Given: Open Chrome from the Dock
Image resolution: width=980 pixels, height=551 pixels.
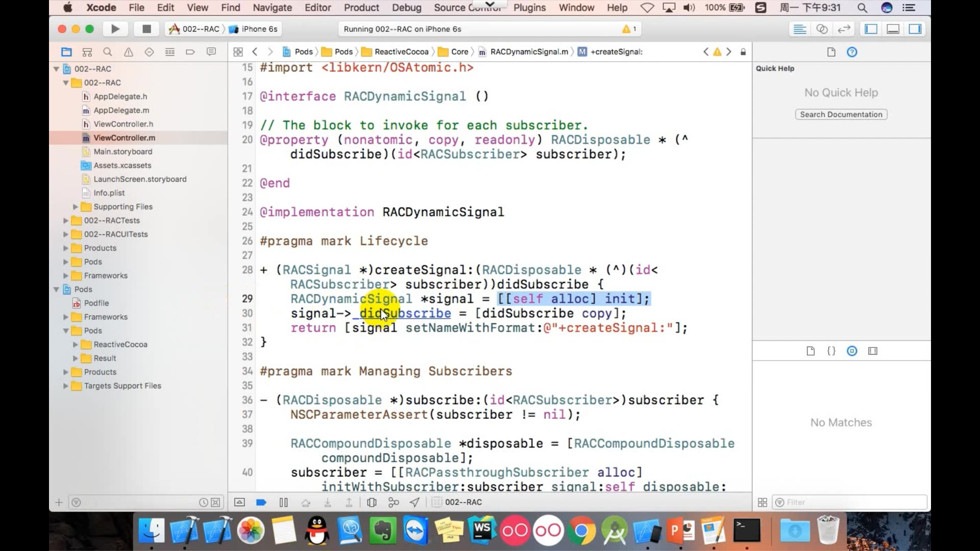Looking at the screenshot, I should (x=581, y=532).
